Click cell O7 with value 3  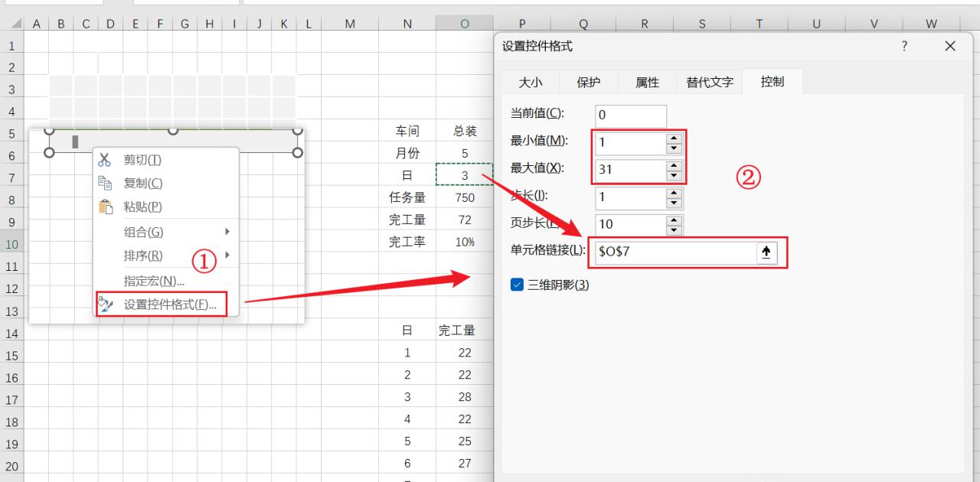click(x=465, y=175)
